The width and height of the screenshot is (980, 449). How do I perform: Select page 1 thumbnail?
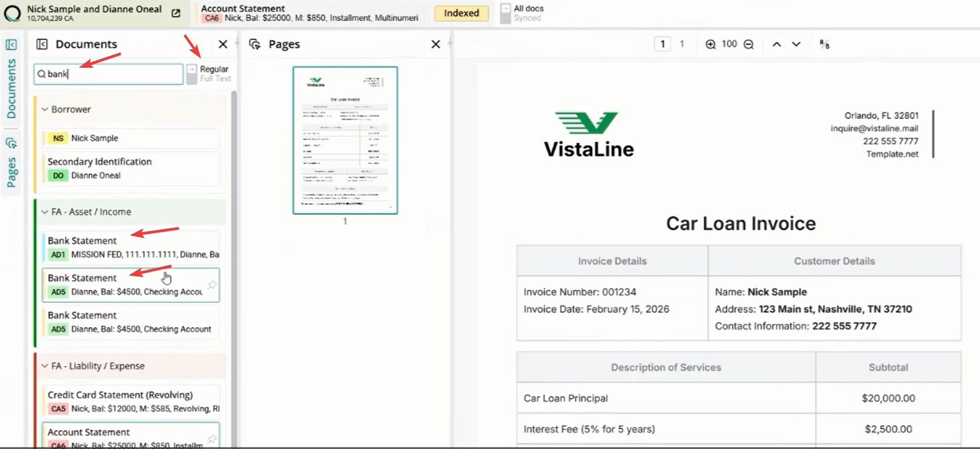coord(345,140)
